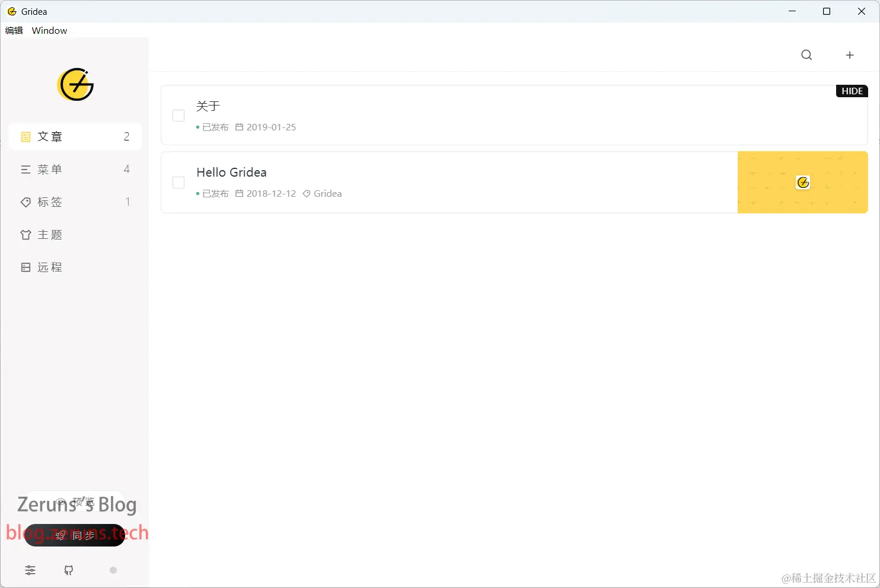Open the article search icon
The height and width of the screenshot is (588, 880).
coord(806,55)
